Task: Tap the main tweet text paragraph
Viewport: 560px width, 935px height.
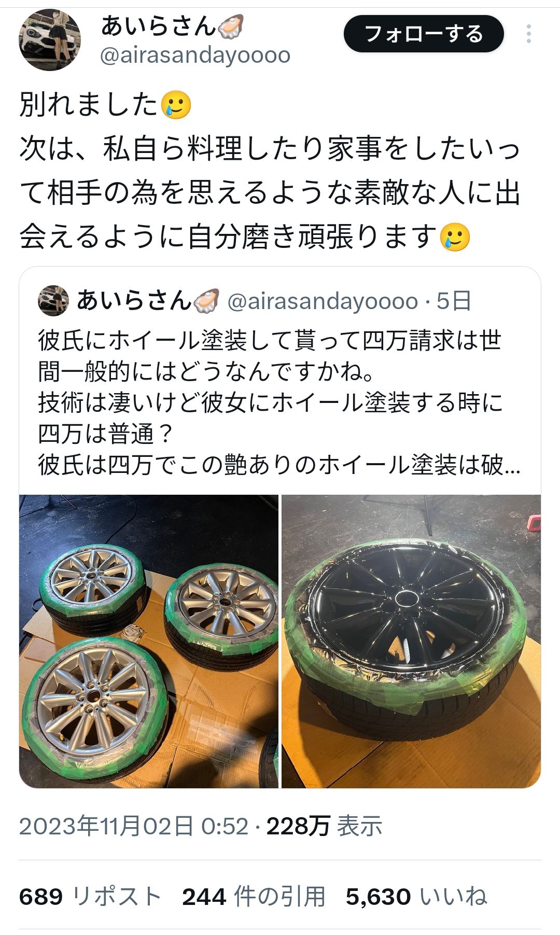Action: click(x=271, y=171)
